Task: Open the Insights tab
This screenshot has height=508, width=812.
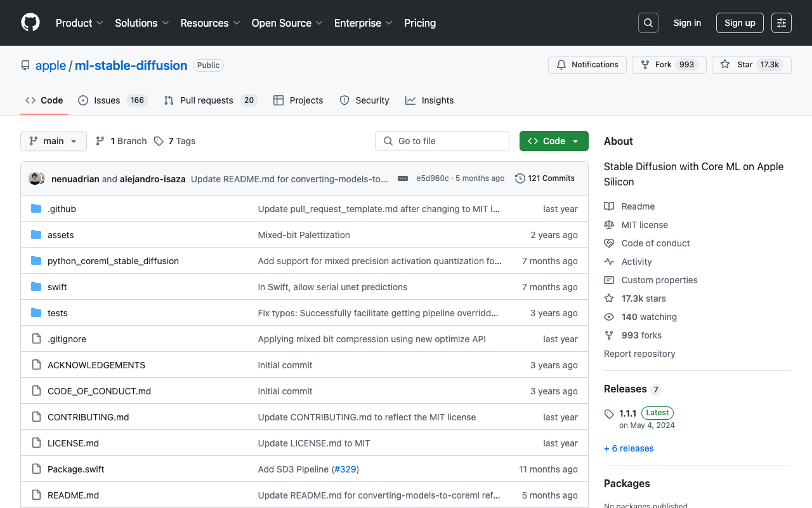Action: (429, 100)
